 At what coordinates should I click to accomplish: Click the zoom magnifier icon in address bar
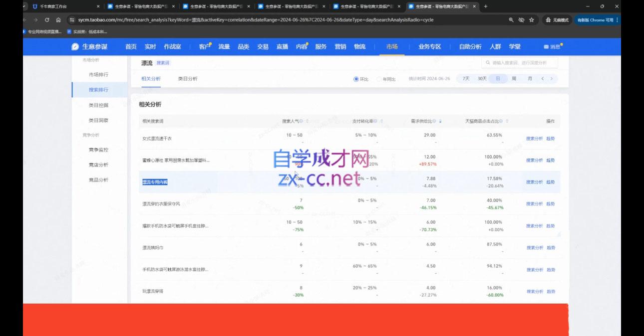click(x=511, y=20)
